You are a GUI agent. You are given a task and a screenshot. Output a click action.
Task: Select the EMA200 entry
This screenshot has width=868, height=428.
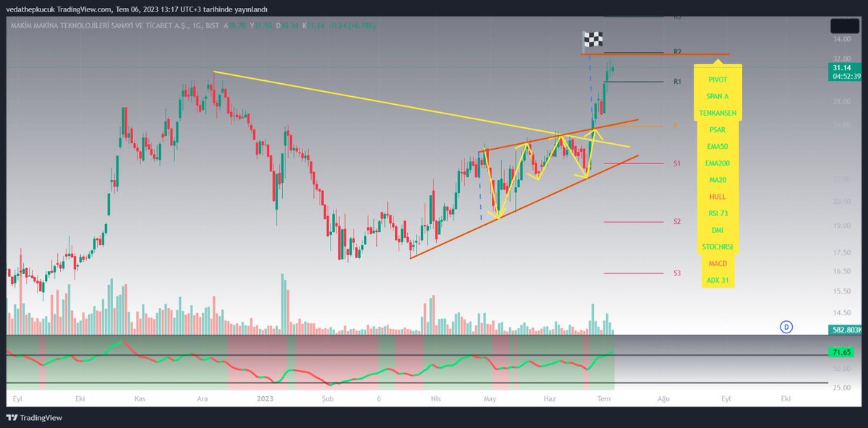point(718,163)
